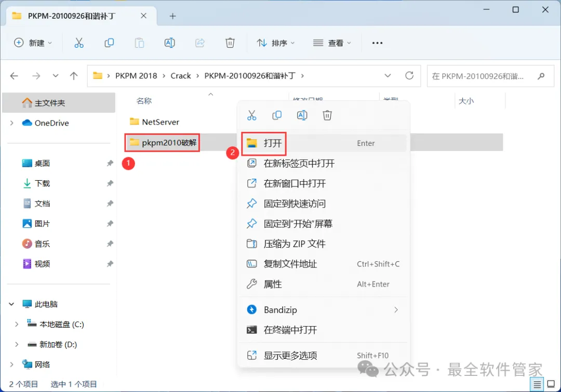Image resolution: width=561 pixels, height=392 pixels.
Task: Click the Share icon in the toolbar
Action: coord(200,43)
